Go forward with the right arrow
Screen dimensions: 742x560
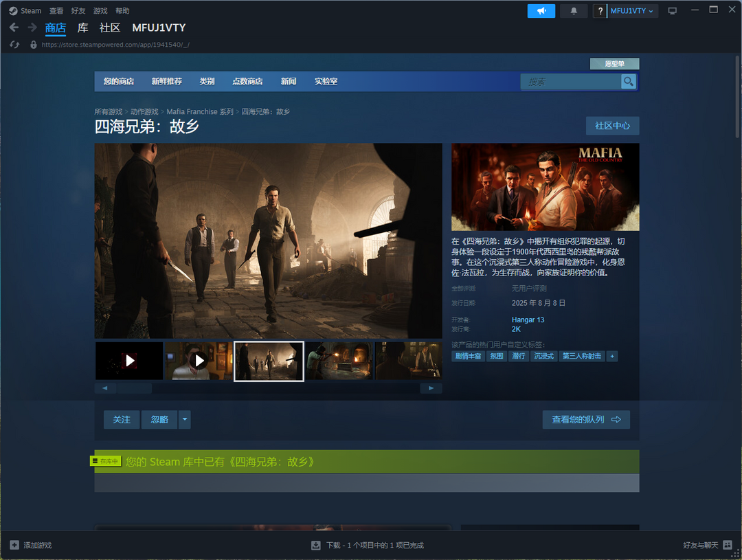(32, 27)
